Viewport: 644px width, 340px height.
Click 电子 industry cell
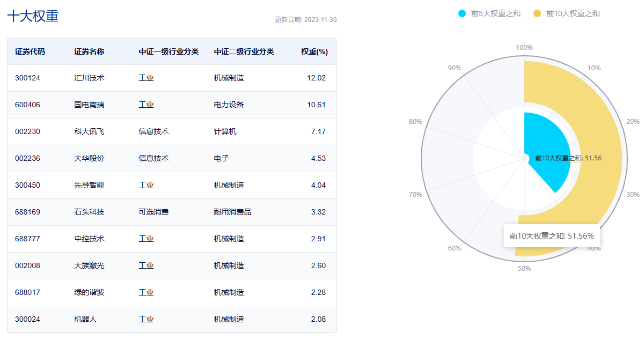click(x=221, y=158)
